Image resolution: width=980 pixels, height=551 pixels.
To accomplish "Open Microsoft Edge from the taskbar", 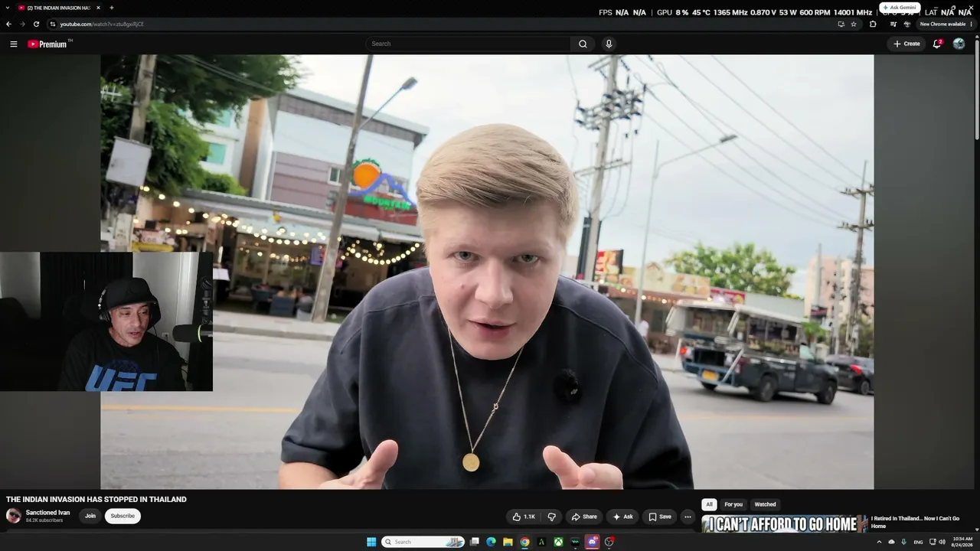I will 491,542.
